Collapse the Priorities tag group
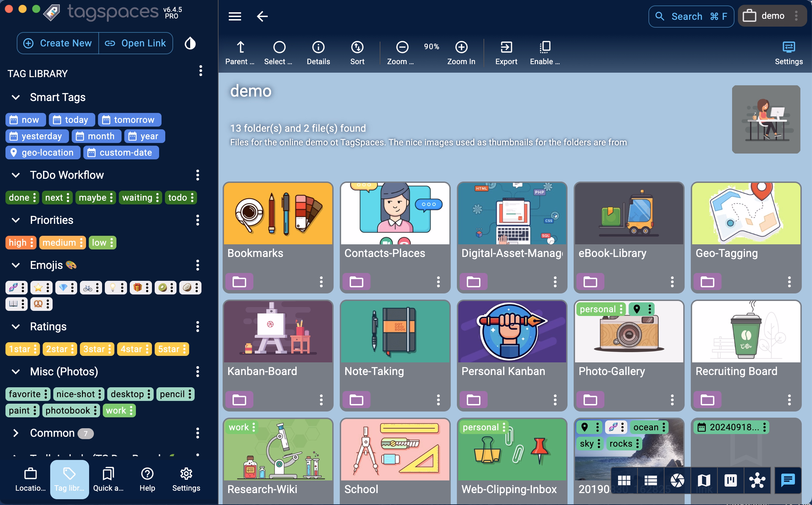The height and width of the screenshot is (505, 812). click(16, 220)
